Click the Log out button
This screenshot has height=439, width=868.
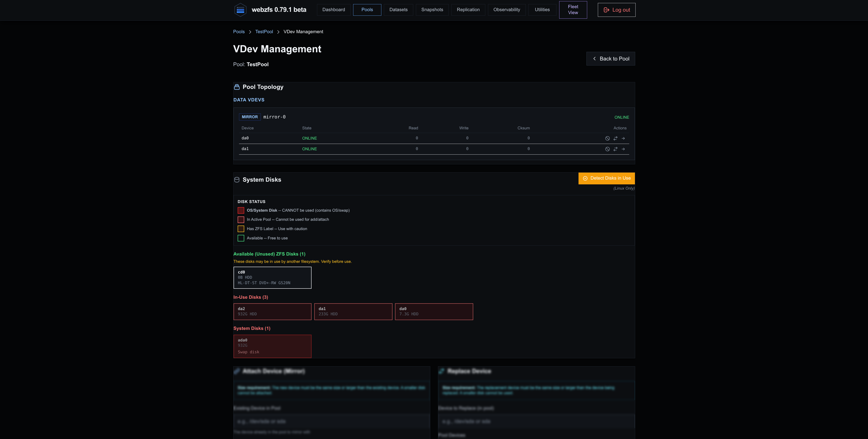[616, 10]
